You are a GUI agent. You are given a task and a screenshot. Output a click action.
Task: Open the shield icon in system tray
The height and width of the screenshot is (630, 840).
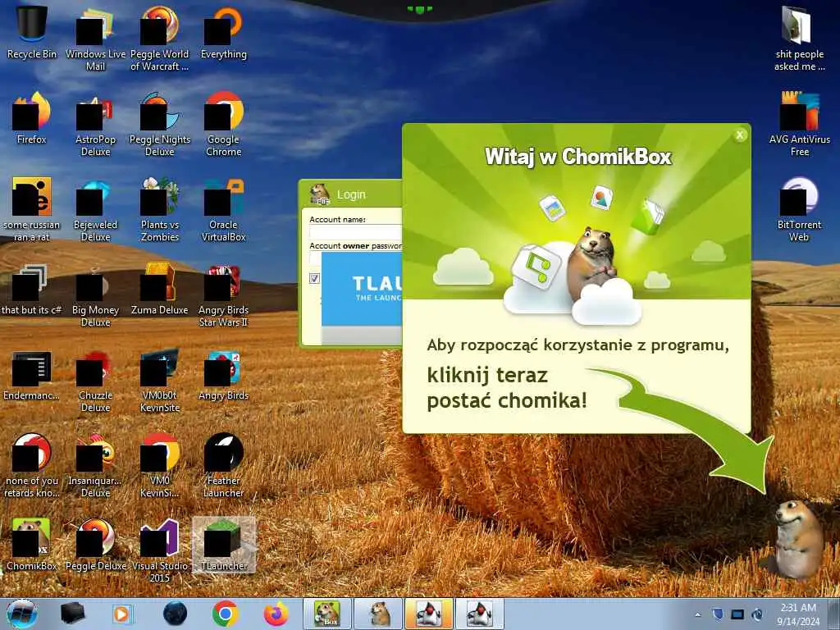(x=718, y=614)
